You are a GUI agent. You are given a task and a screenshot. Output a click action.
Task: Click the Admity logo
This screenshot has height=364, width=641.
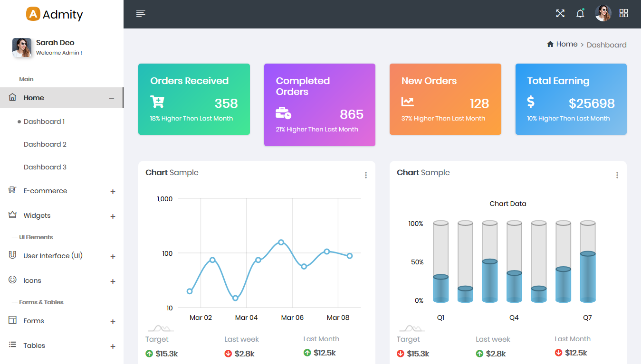click(55, 14)
